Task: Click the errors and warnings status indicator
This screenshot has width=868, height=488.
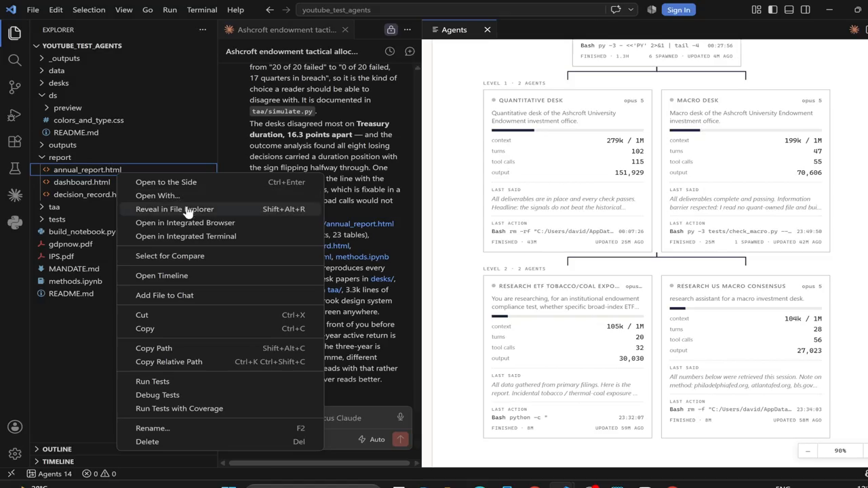Action: click(x=99, y=474)
